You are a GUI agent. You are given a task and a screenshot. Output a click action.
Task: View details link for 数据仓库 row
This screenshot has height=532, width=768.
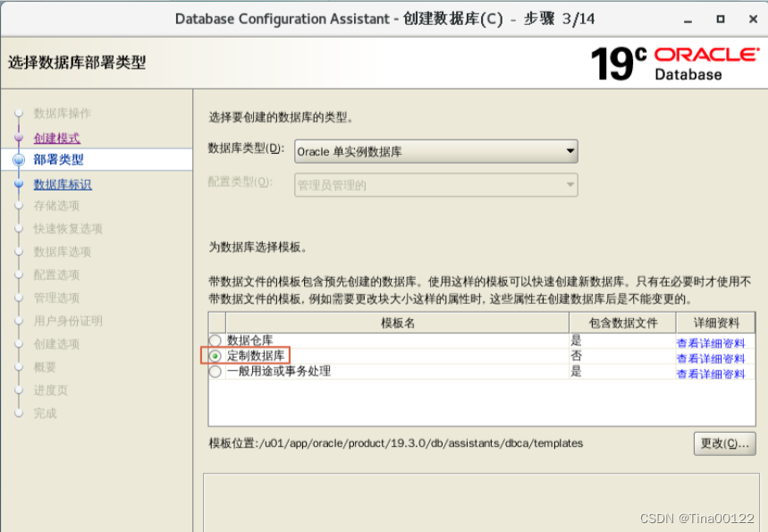tap(711, 343)
